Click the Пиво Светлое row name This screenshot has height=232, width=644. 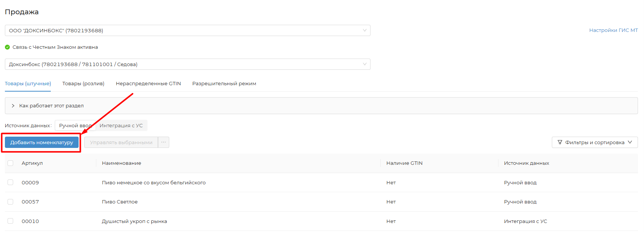(x=120, y=202)
